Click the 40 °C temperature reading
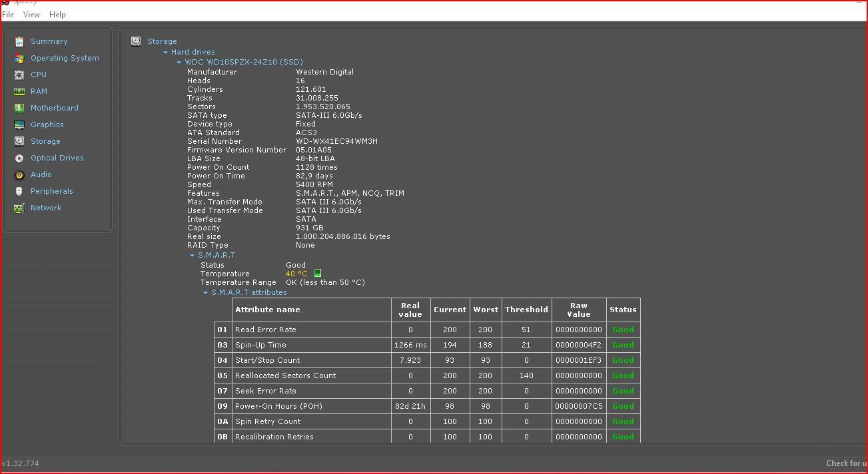This screenshot has width=868, height=474. tap(296, 274)
